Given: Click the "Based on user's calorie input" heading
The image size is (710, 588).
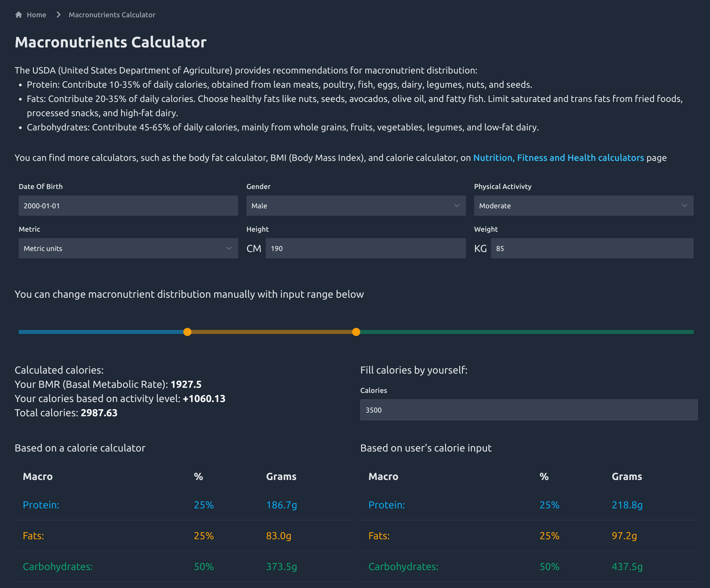Looking at the screenshot, I should (426, 448).
